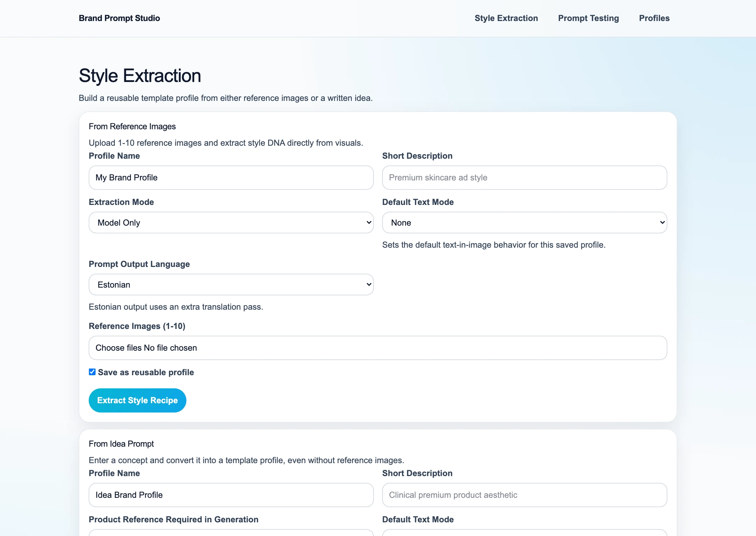Click the Extract Style Recipe button

[x=137, y=400]
